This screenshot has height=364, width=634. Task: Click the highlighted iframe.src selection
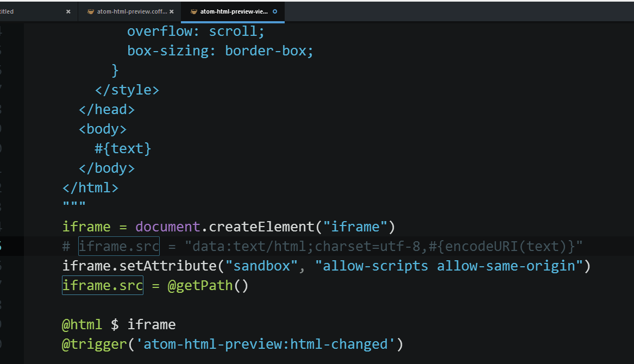[102, 285]
